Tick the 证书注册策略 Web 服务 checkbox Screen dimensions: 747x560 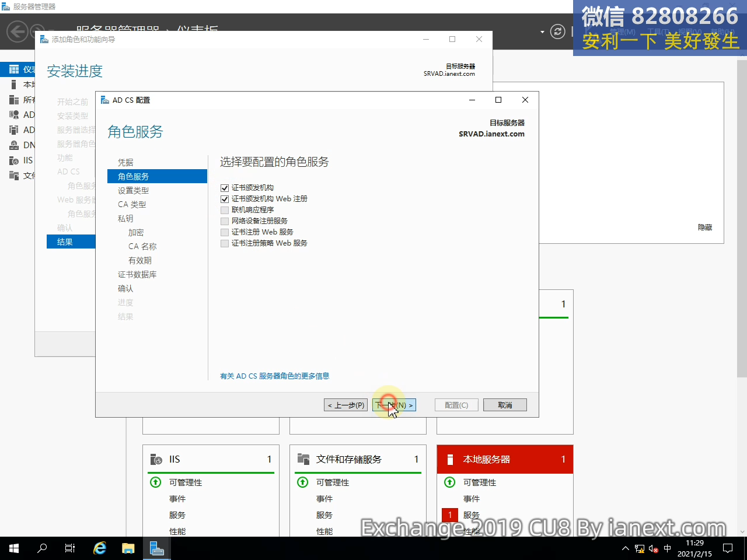225,243
